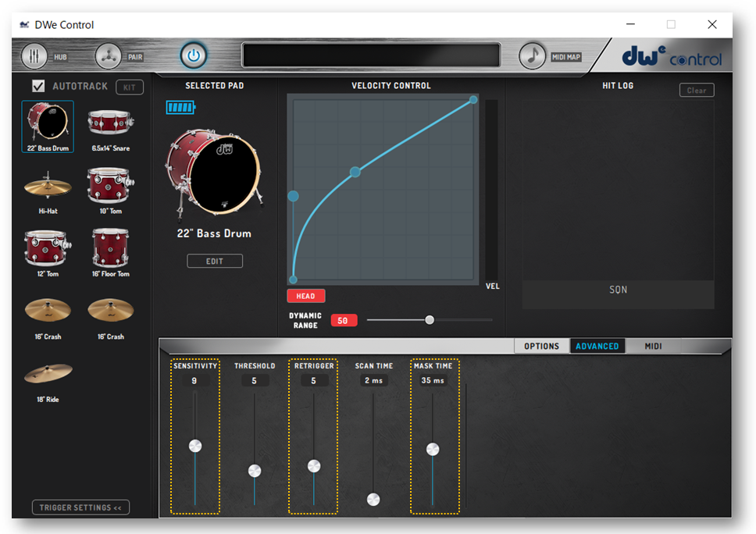Screen dimensions: 756x534
Task: Select the 22" Bass Drum pad
Action: [48, 126]
